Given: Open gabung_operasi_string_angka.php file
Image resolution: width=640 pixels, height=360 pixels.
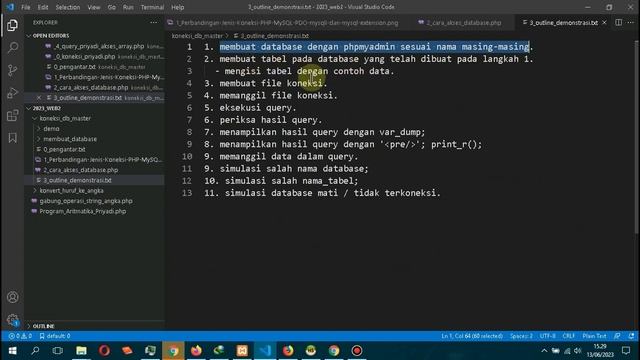Looking at the screenshot, I should (86, 201).
